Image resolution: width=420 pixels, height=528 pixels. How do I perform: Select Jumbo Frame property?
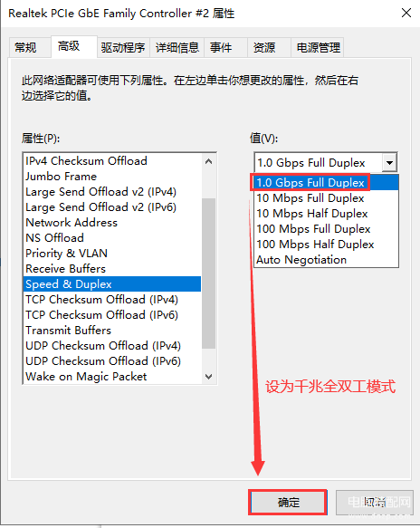pos(112,177)
